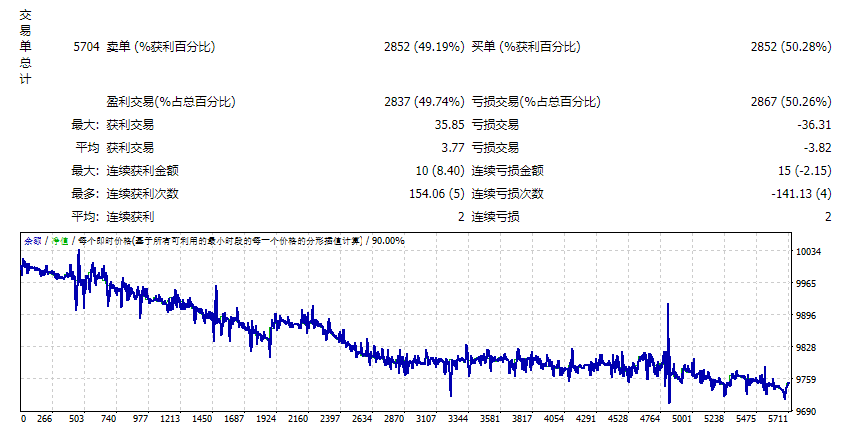Click the 最多: row label
This screenshot has height=431, width=859.
[85, 194]
